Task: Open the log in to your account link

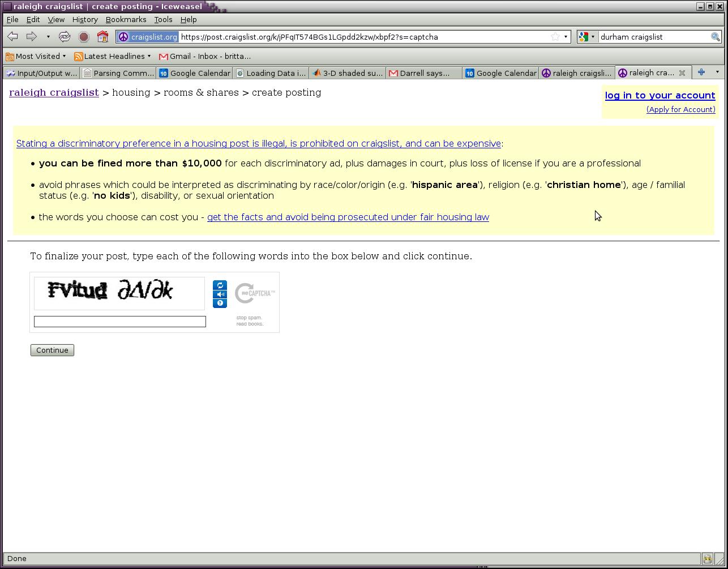Action: click(x=660, y=95)
